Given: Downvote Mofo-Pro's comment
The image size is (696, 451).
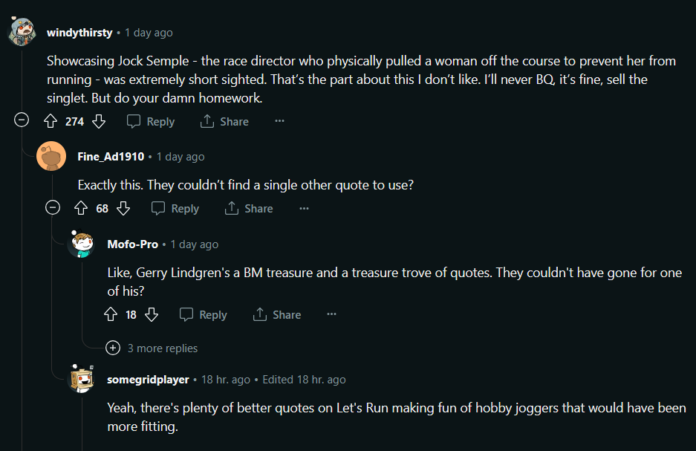Looking at the screenshot, I should point(151,314).
